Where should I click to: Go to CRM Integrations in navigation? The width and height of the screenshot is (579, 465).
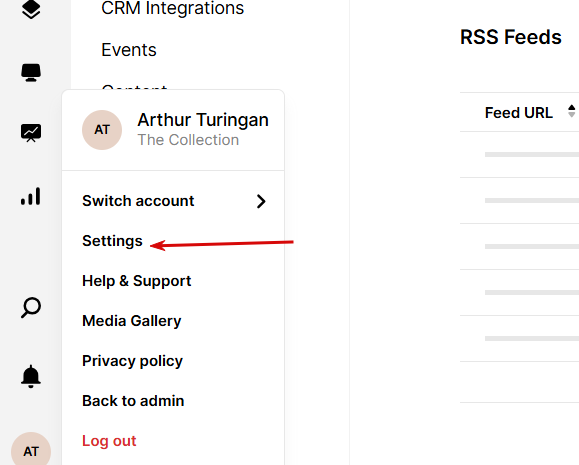point(172,8)
